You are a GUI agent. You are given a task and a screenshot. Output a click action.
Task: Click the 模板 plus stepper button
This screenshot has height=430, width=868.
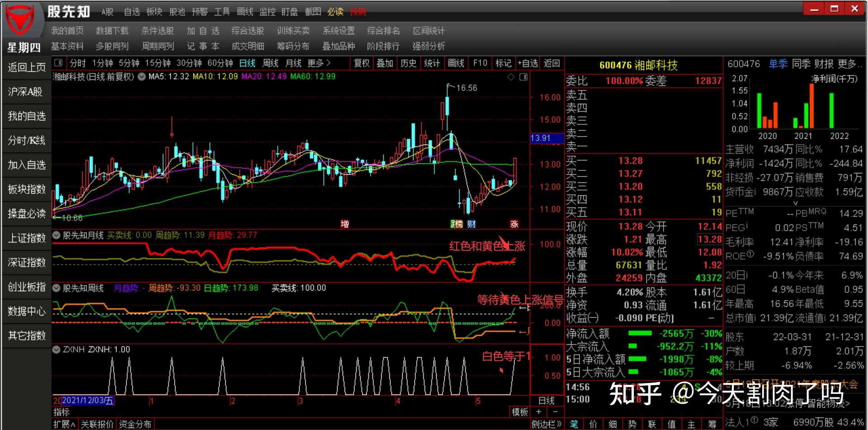coord(538,412)
